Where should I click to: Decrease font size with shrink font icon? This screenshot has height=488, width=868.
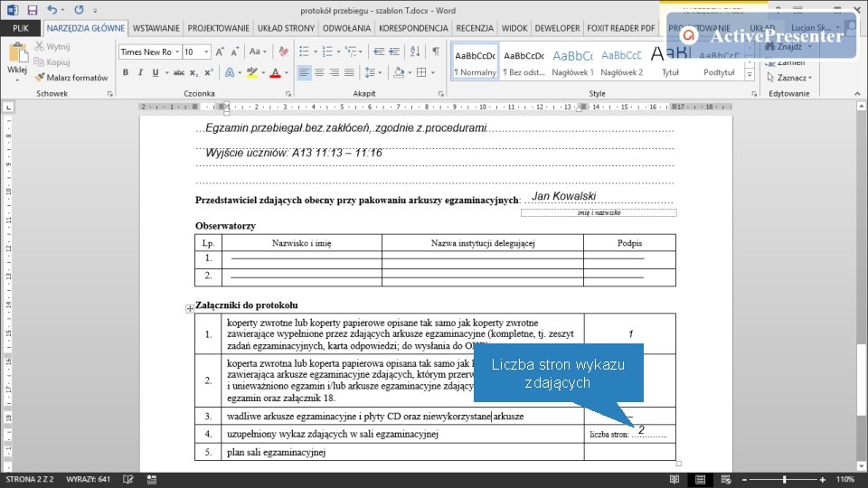235,52
